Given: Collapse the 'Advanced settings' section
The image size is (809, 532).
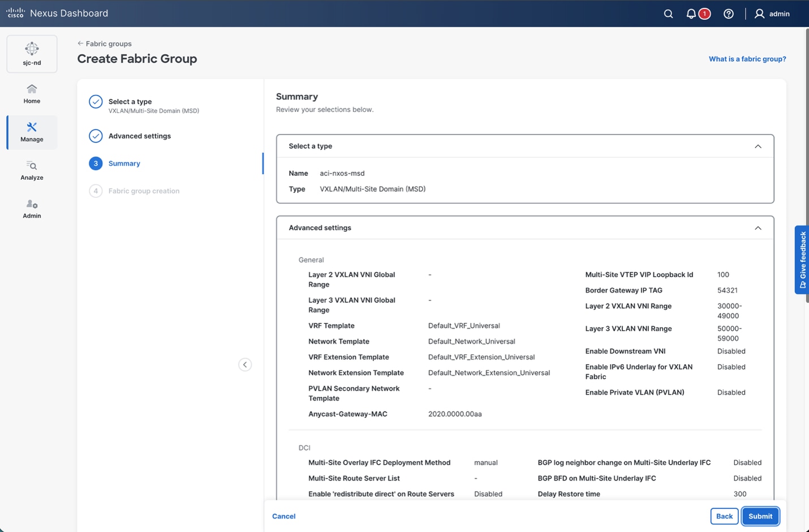Looking at the screenshot, I should tap(758, 228).
